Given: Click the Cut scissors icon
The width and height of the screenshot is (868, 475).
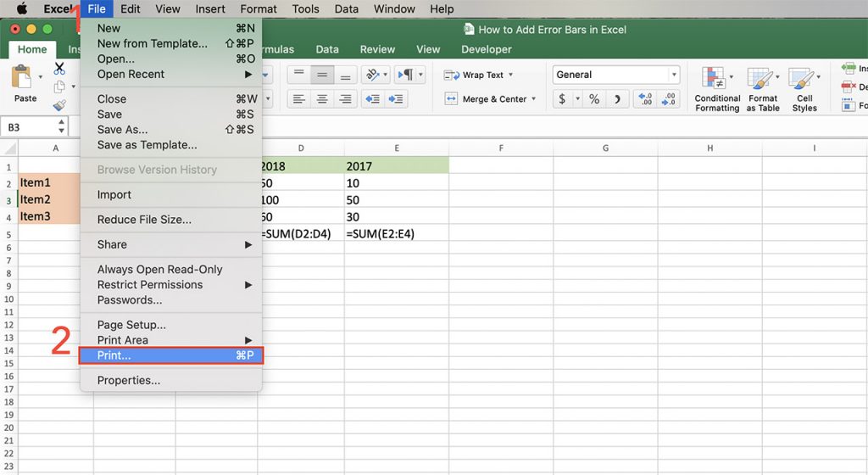Looking at the screenshot, I should (x=59, y=69).
